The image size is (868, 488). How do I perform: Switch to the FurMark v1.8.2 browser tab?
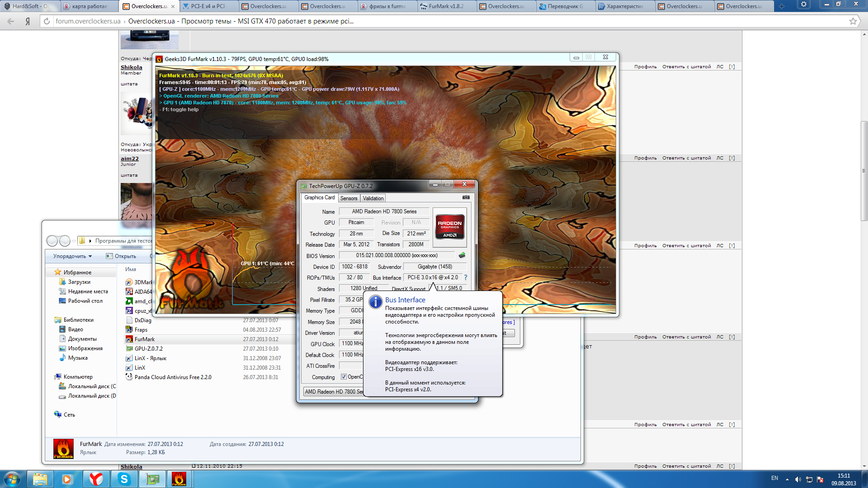446,6
